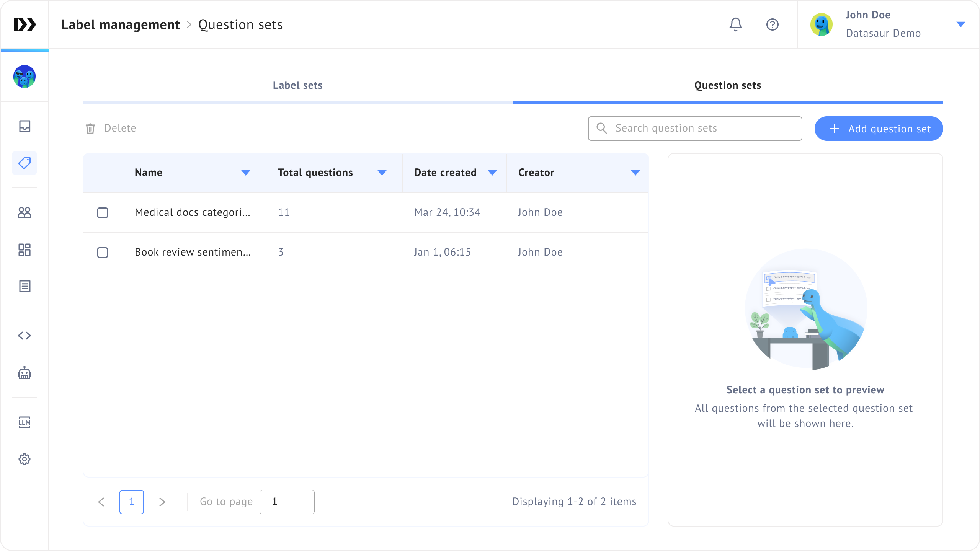Click the Delete button
The height and width of the screenshot is (551, 980).
click(x=111, y=128)
